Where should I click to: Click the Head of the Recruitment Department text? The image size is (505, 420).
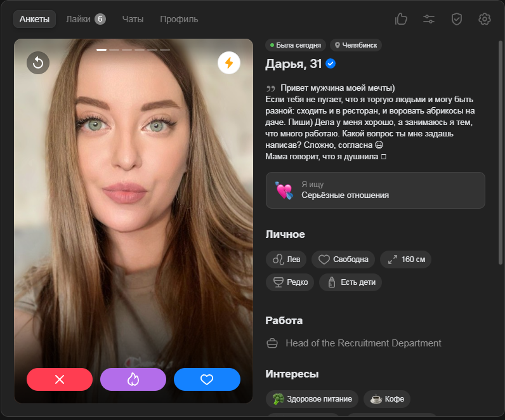pyautogui.click(x=364, y=343)
